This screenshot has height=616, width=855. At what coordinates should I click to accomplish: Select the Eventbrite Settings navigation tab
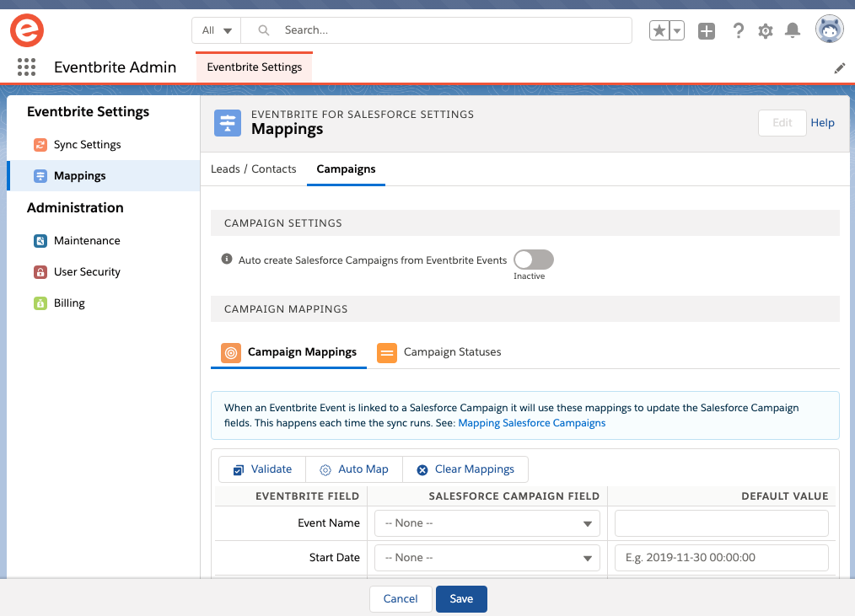coord(254,67)
